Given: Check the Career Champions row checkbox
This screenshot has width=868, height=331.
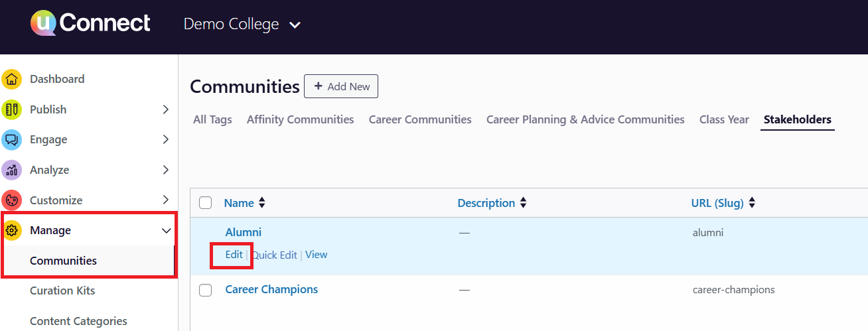Looking at the screenshot, I should click(206, 290).
